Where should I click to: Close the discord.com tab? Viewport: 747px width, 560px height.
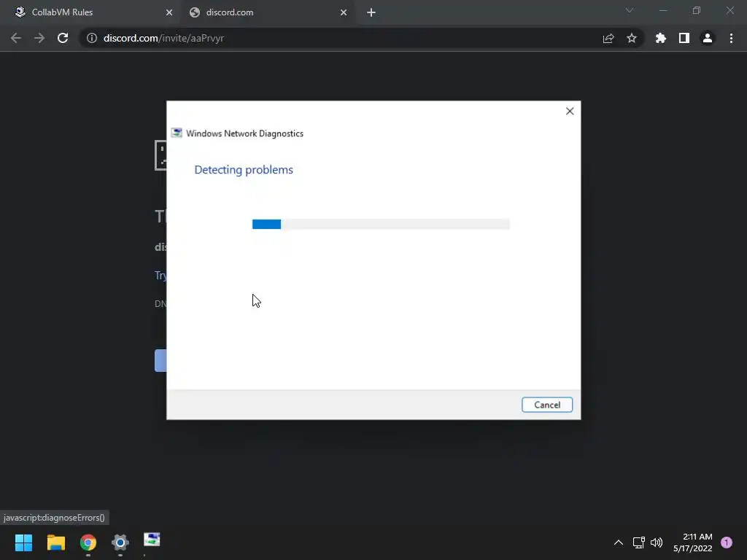[x=344, y=12]
